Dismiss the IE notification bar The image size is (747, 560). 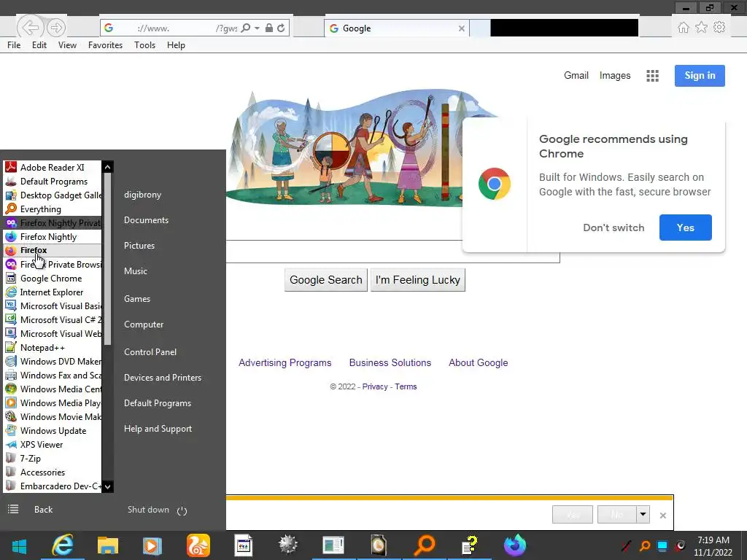(662, 516)
